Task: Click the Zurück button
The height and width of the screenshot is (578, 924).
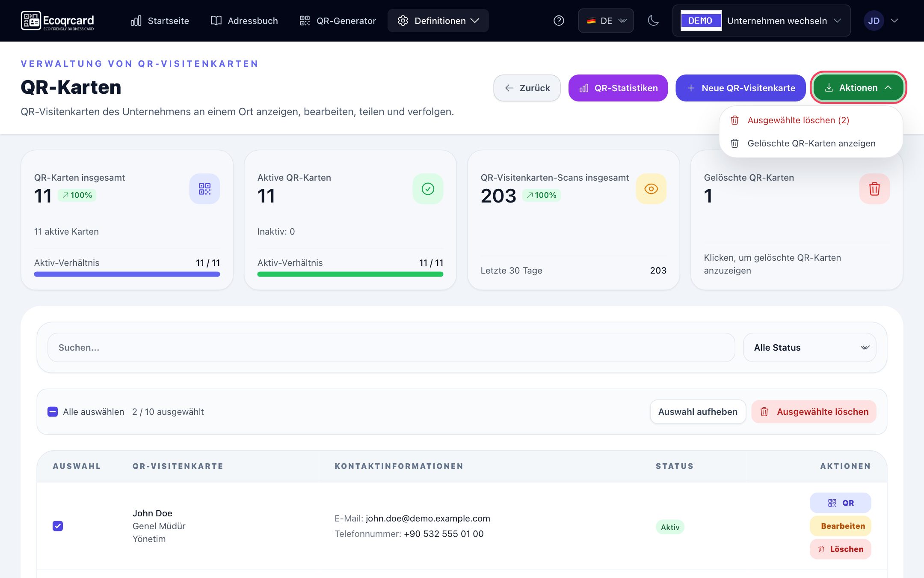Action: [527, 88]
